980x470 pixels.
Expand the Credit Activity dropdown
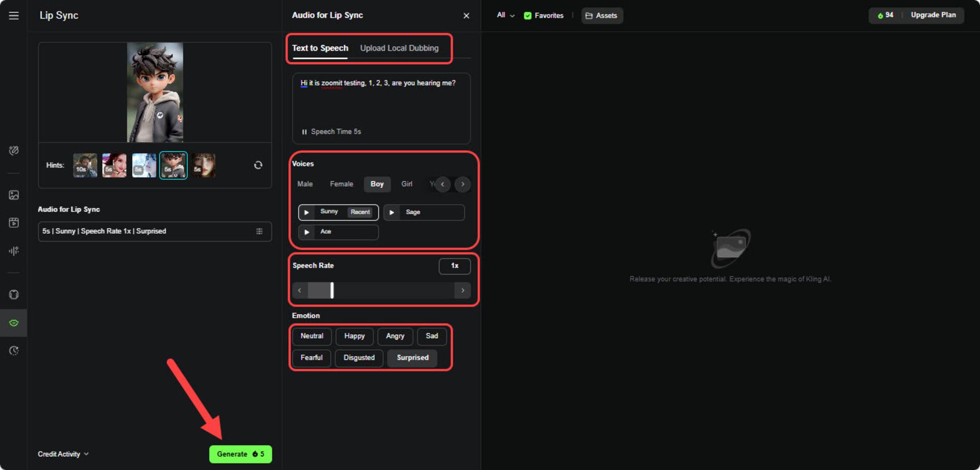click(x=63, y=454)
